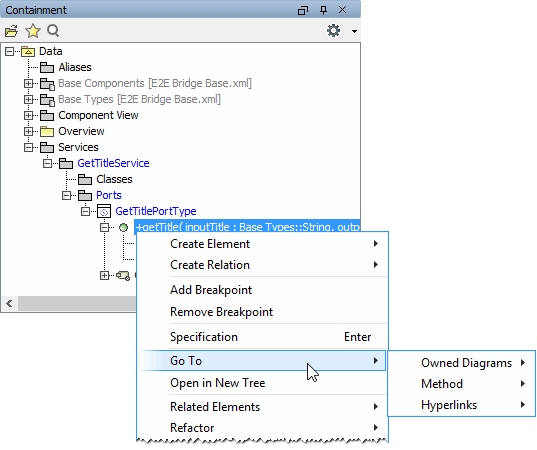Select the Classes folder in tree
The width and height of the screenshot is (537, 450).
pos(114,179)
